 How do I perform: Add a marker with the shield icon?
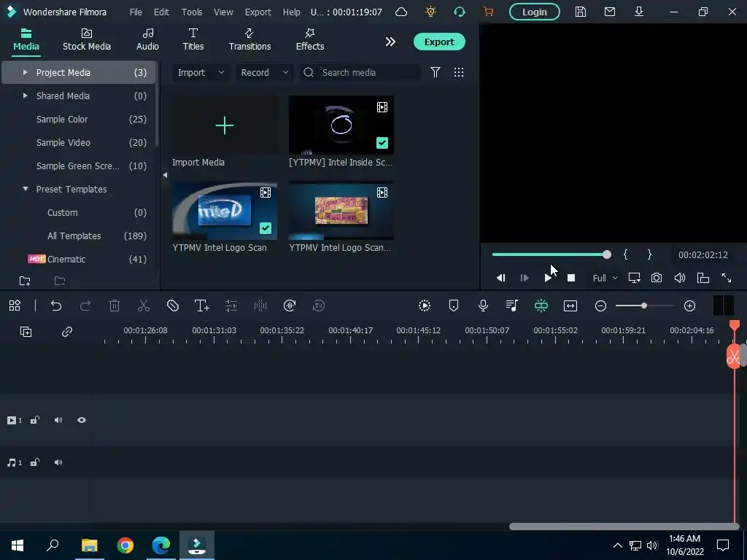pos(454,306)
